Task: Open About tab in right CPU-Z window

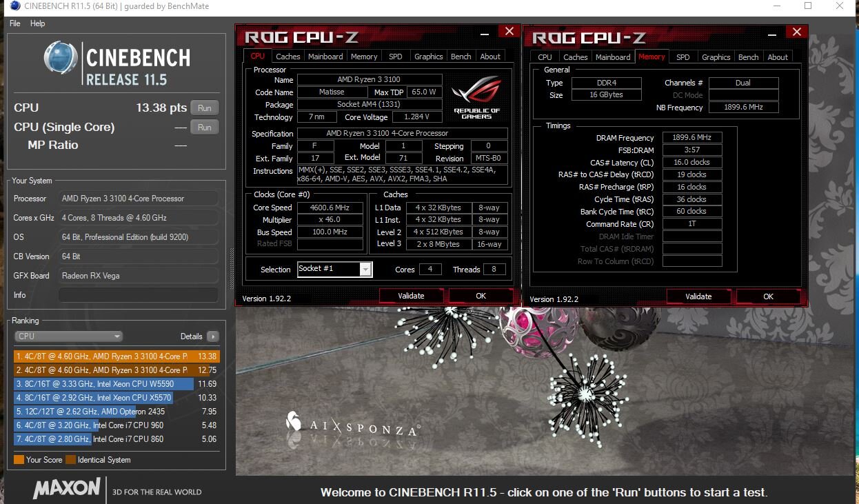Action: click(x=778, y=57)
